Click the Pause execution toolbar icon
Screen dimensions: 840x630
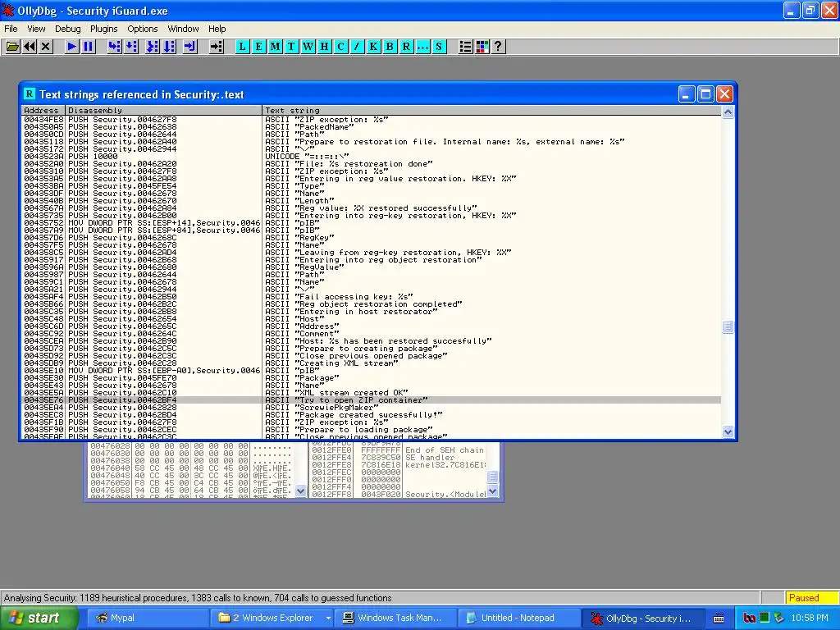(89, 47)
